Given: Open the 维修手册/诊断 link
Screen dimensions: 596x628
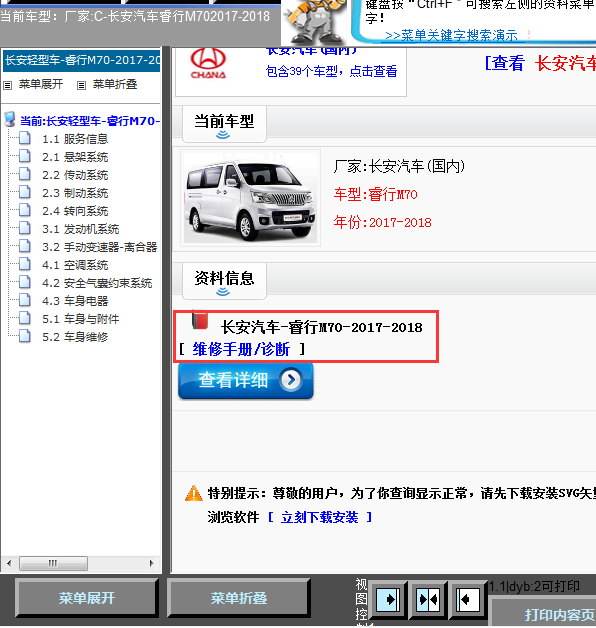Looking at the screenshot, I should tap(241, 349).
